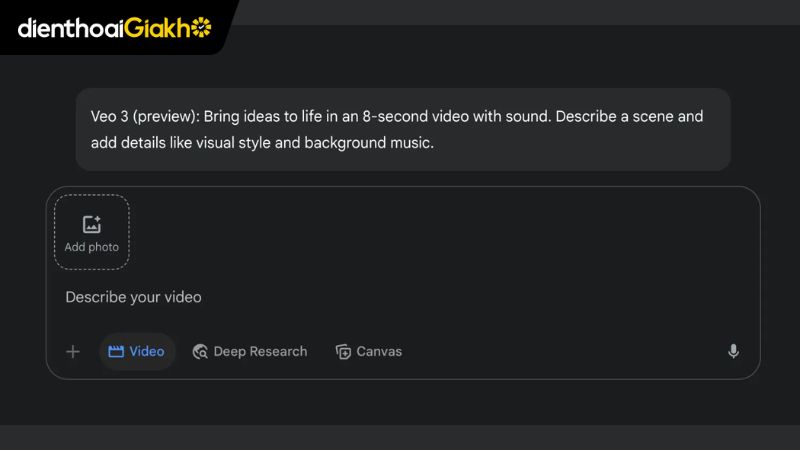
Task: Click the yellow sun emblem in the logo
Action: 201,27
